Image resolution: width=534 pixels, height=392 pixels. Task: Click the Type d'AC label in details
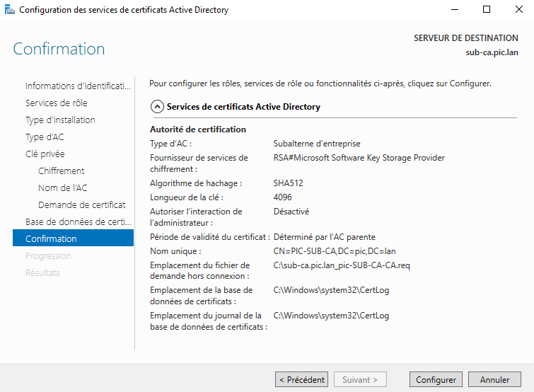tap(171, 144)
